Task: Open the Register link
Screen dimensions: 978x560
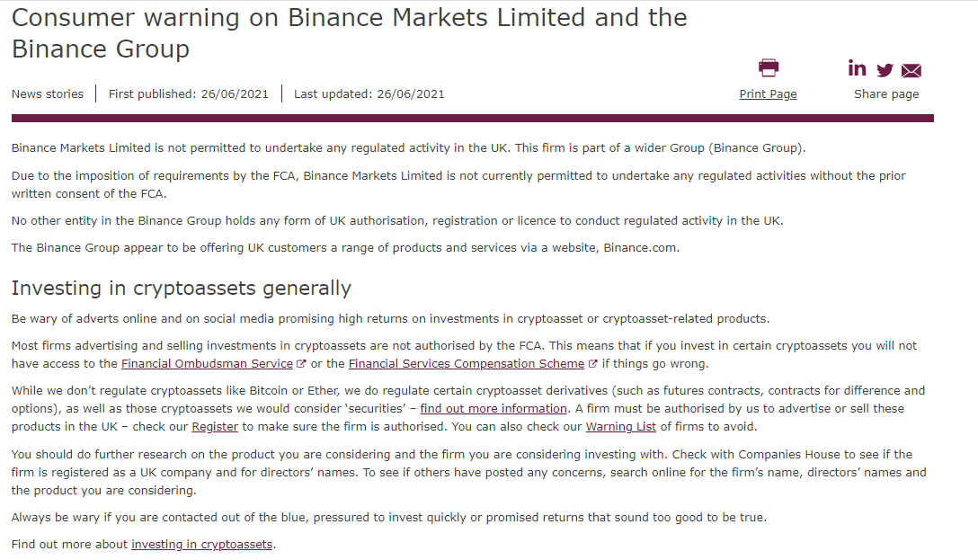Action: [x=215, y=427]
